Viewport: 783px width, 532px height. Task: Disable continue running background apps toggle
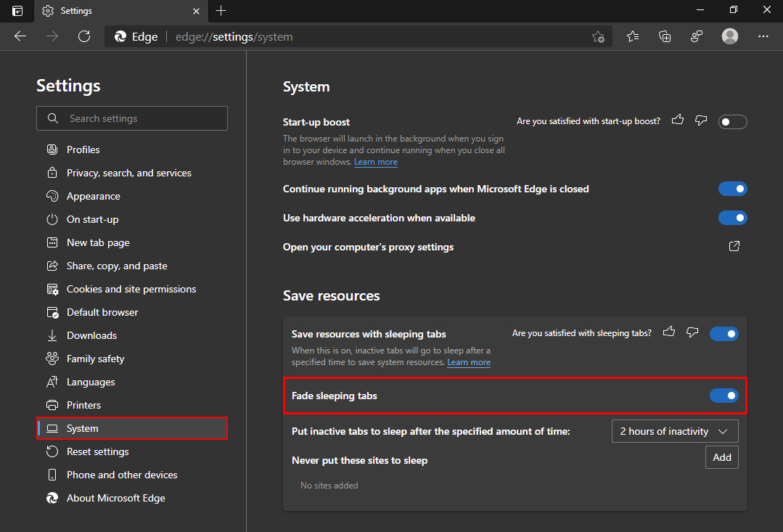(x=732, y=189)
